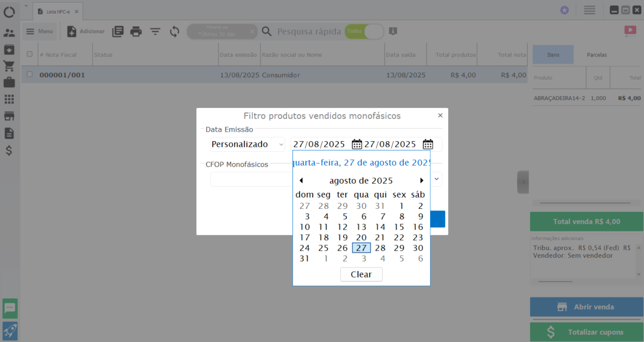
Task: Expand the Personalizado period dropdown
Action: click(x=247, y=144)
